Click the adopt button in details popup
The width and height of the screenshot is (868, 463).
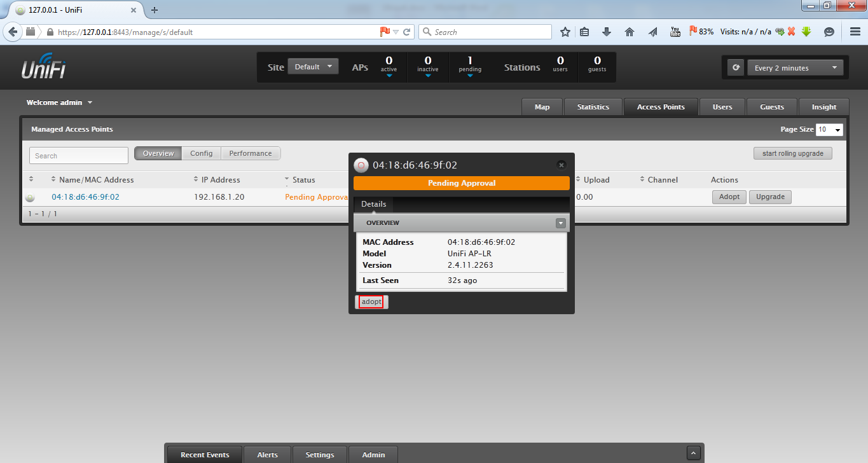point(372,302)
